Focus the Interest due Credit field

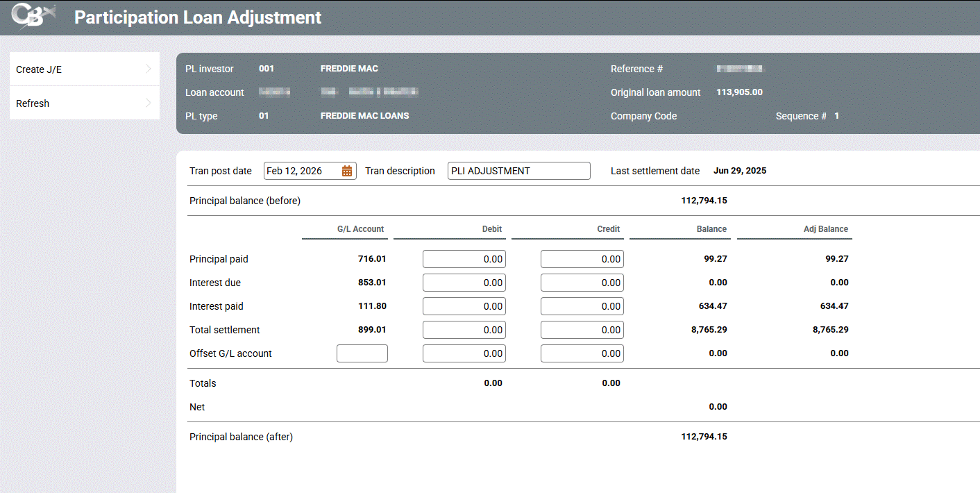582,283
